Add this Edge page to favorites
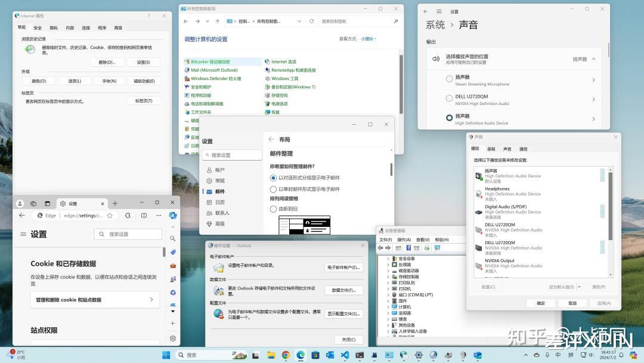Image resolution: width=644 pixels, height=363 pixels. (110, 216)
